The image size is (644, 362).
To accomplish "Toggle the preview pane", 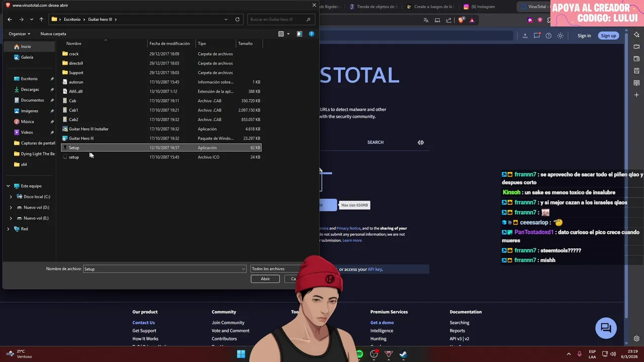I will click(299, 34).
